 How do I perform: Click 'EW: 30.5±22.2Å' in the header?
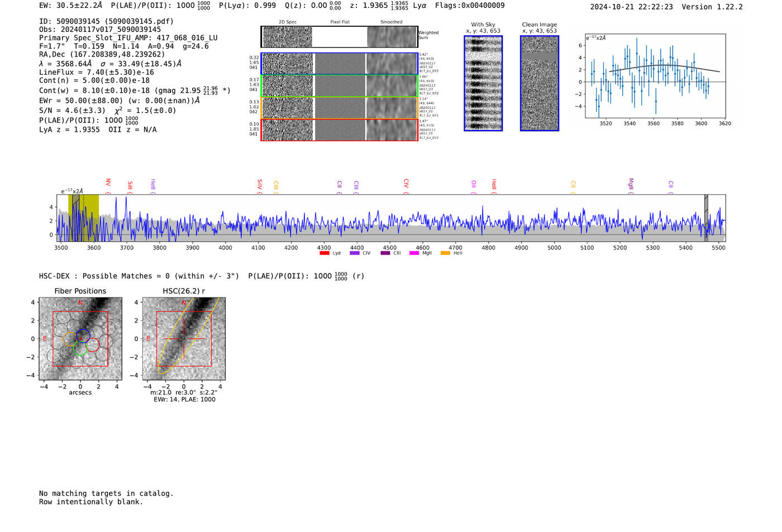coord(71,6)
